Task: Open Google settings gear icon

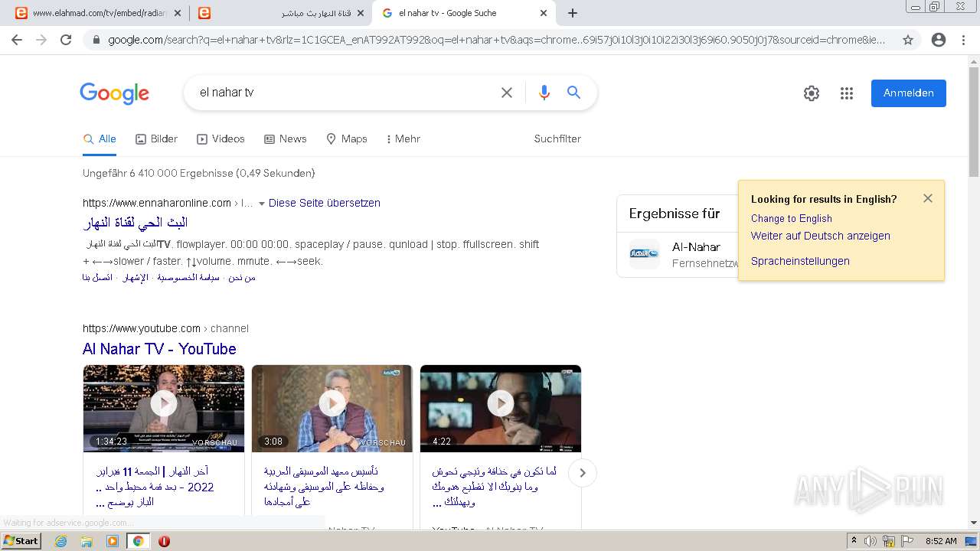Action: tap(812, 93)
